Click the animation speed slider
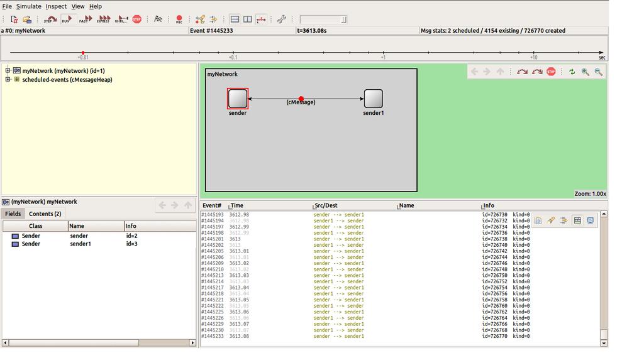Image resolution: width=644 pixels, height=358 pixels. click(323, 19)
